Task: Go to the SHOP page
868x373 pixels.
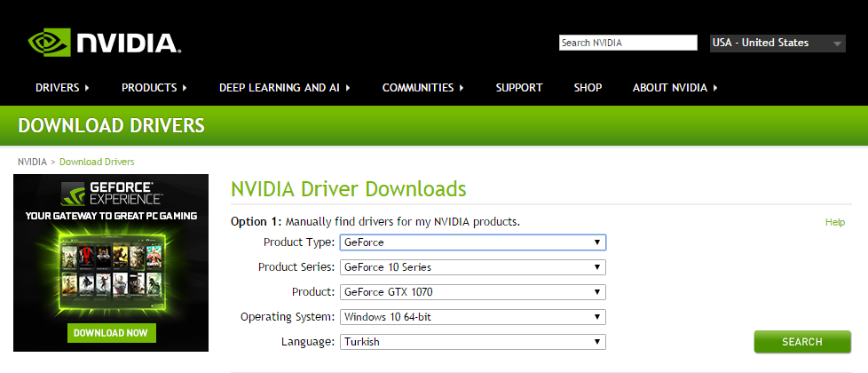Action: pyautogui.click(x=588, y=88)
